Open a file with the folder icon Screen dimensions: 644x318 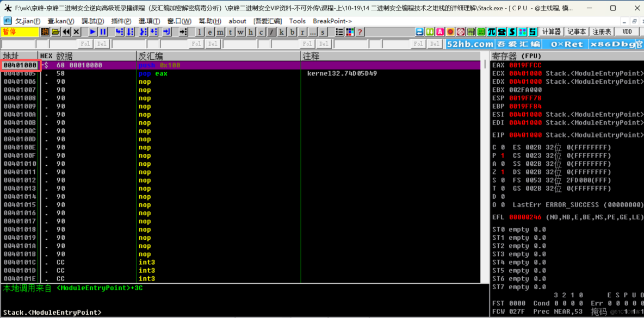55,32
